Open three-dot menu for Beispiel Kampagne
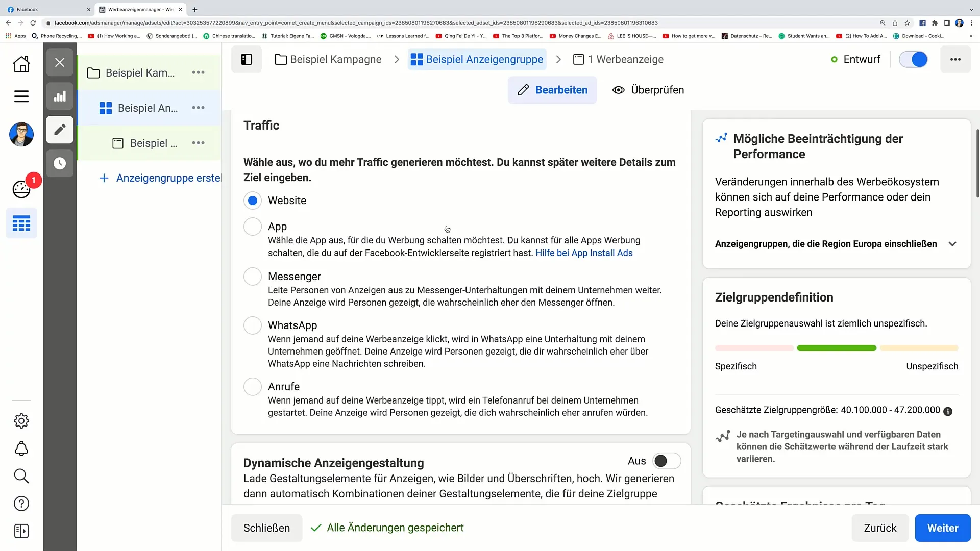The width and height of the screenshot is (980, 551). pyautogui.click(x=199, y=72)
